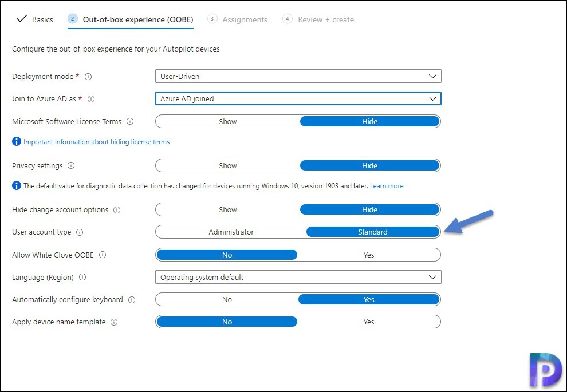Set Allow White Glove OOBE to Yes
This screenshot has height=392, width=567.
coord(369,255)
